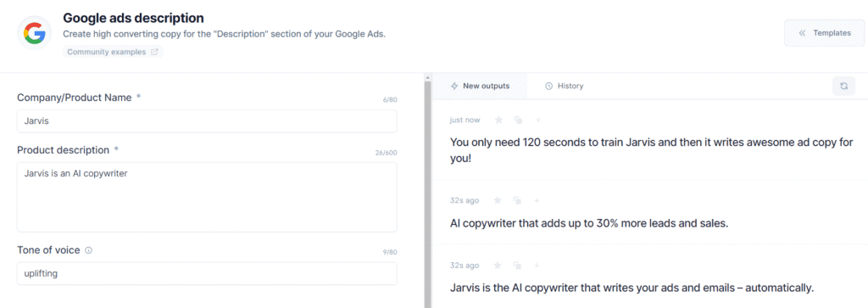868x308 pixels.
Task: Click into the Product description text area
Action: tap(207, 197)
